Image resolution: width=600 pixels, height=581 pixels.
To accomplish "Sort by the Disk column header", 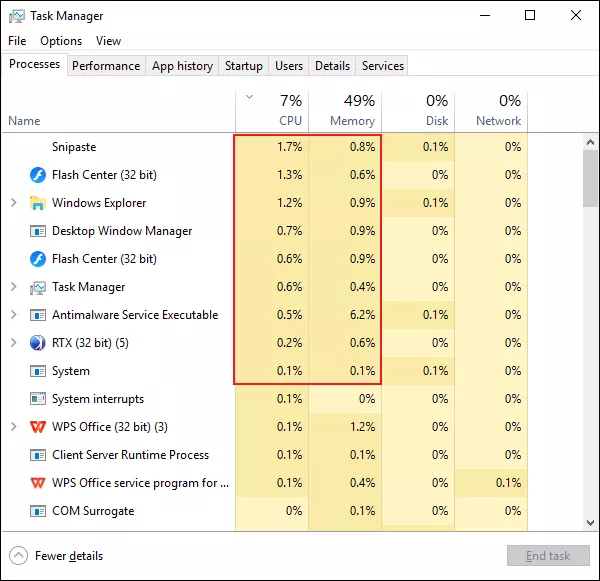I will (x=418, y=112).
